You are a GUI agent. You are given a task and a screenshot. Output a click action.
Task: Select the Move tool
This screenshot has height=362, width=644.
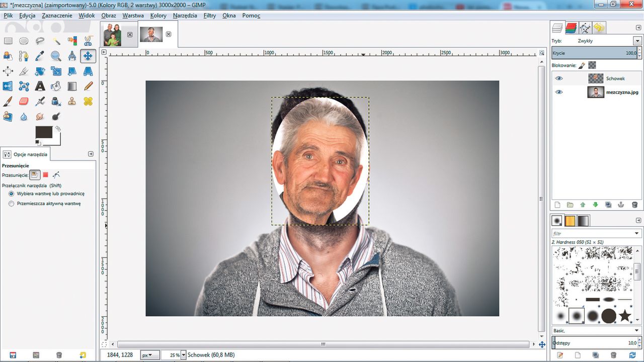pyautogui.click(x=88, y=56)
